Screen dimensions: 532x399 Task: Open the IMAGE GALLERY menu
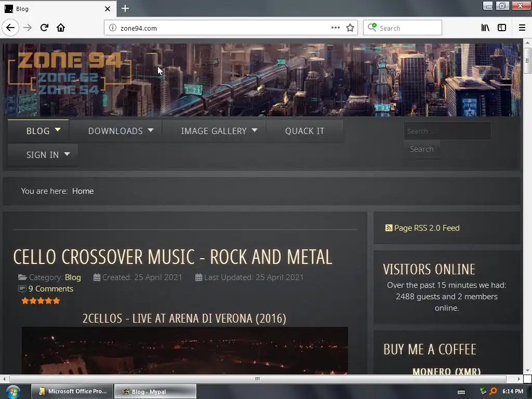pos(214,131)
